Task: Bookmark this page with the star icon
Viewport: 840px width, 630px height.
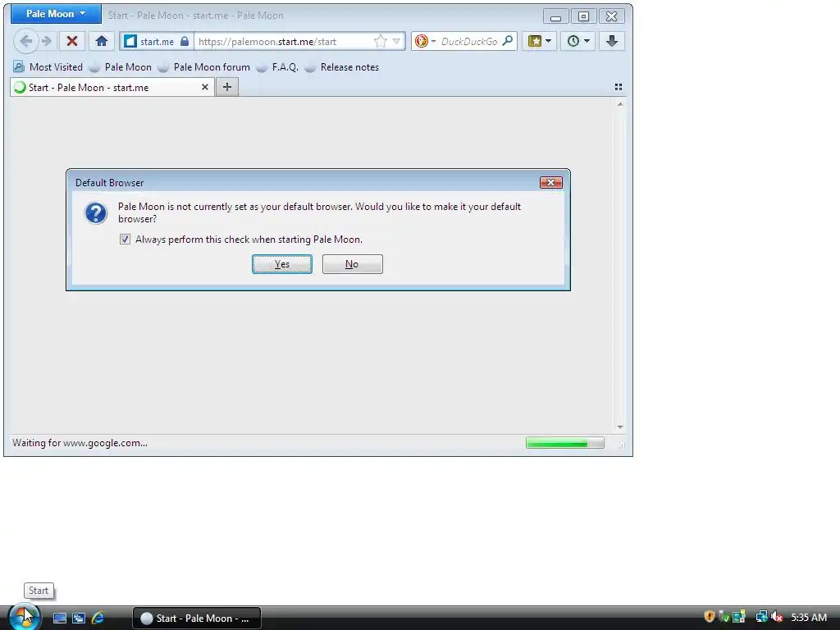Action: pos(380,41)
